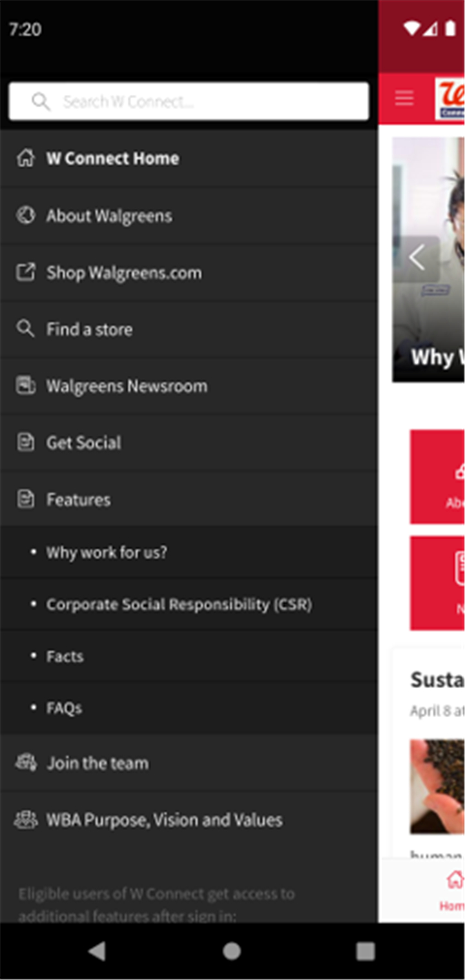This screenshot has width=465, height=980.
Task: Tap the hamburger menu icon in red header
Action: (404, 98)
